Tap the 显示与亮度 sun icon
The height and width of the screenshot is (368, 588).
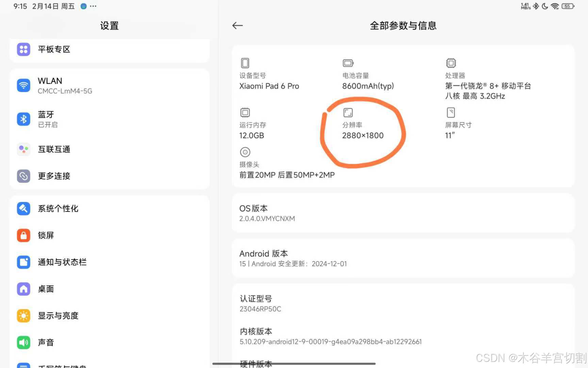(x=23, y=316)
